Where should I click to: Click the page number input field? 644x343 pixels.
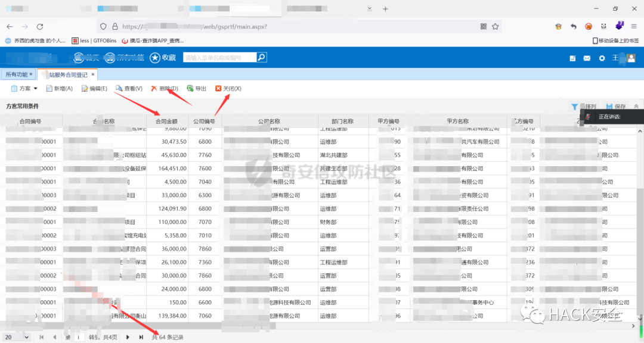click(79, 337)
